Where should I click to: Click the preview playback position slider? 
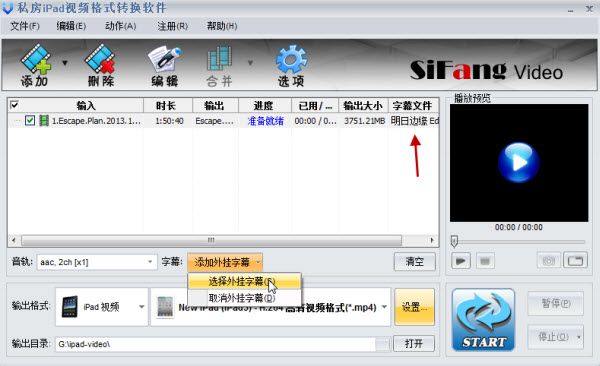(x=518, y=242)
